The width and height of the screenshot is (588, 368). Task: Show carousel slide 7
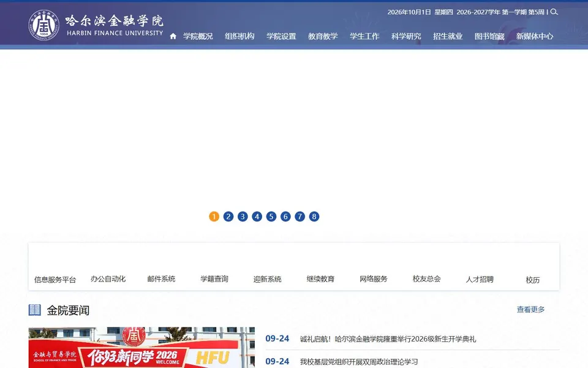click(x=300, y=217)
